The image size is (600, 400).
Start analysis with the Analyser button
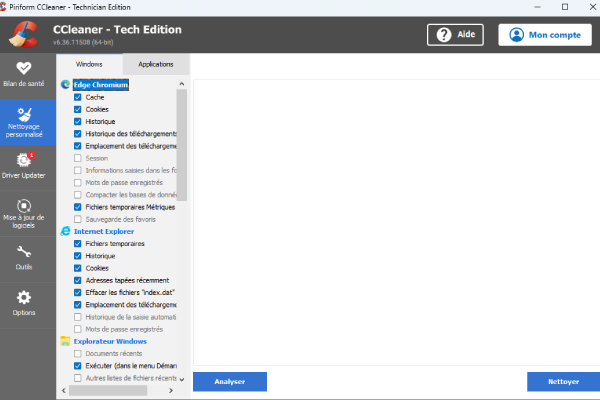coord(230,382)
